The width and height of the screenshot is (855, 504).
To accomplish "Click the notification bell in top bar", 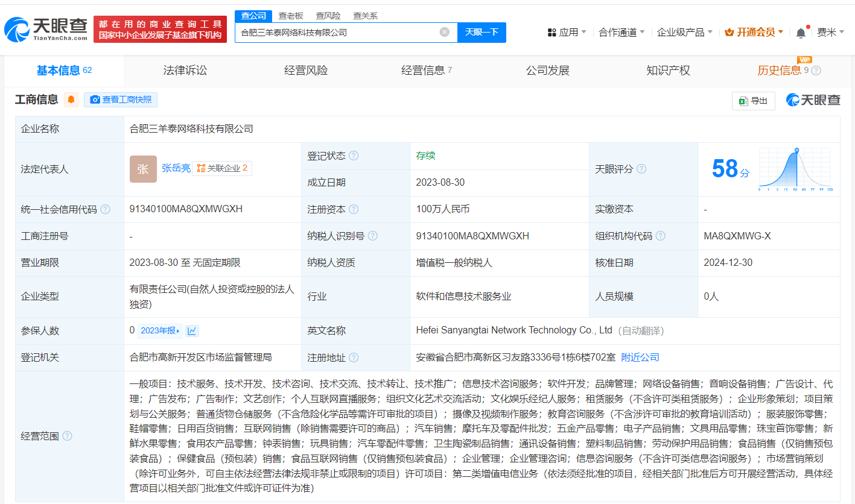I will click(x=801, y=33).
